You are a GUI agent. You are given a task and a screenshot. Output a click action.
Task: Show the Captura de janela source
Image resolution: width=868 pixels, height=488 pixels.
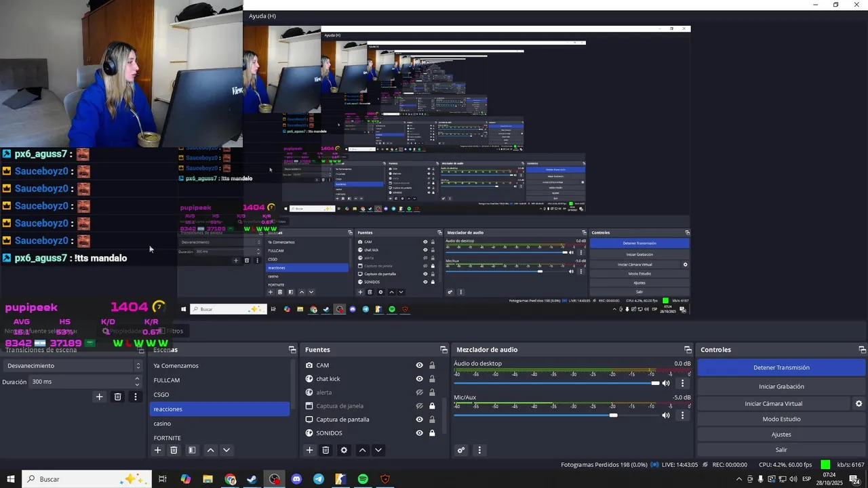(420, 406)
